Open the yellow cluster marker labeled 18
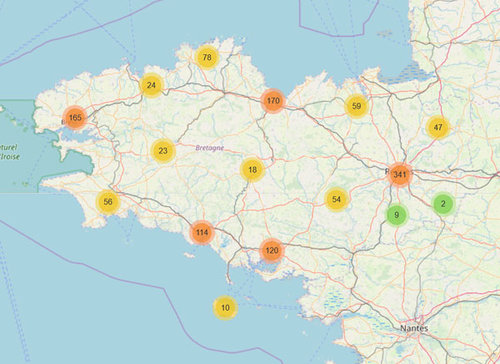This screenshot has width=500, height=364. point(252,170)
